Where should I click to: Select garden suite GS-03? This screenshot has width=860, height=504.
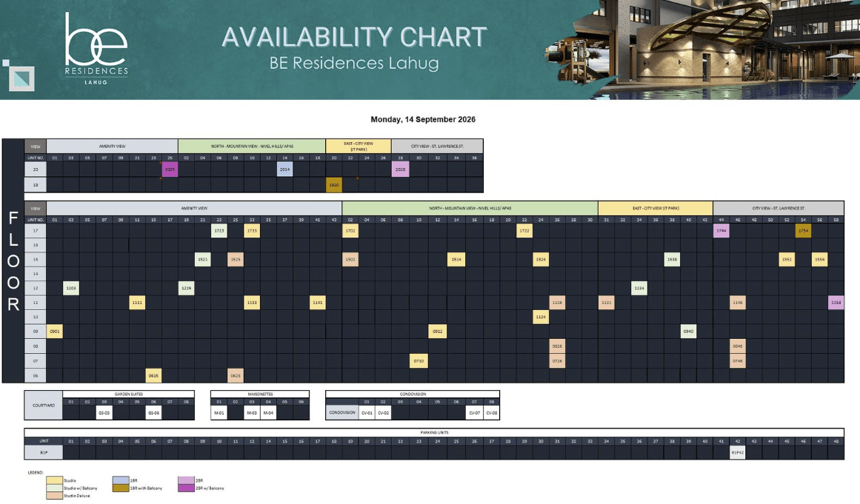(x=104, y=412)
